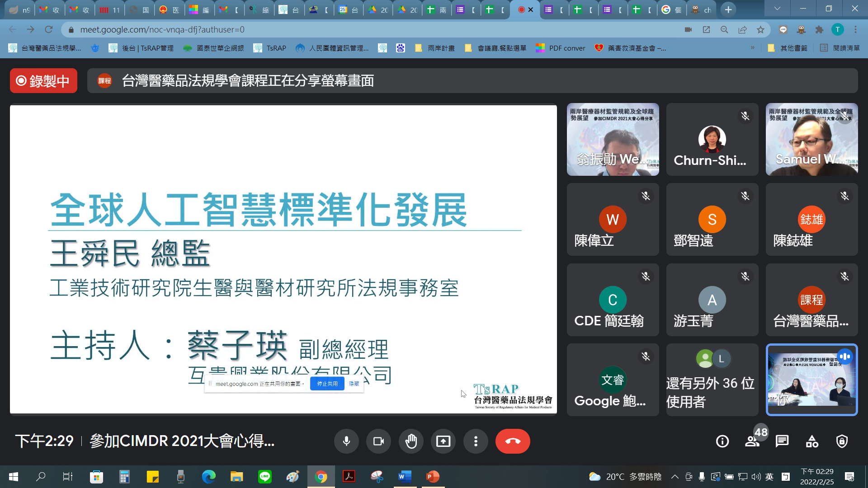Show the participants list (48)
Image resolution: width=868 pixels, height=488 pixels.
point(752,441)
